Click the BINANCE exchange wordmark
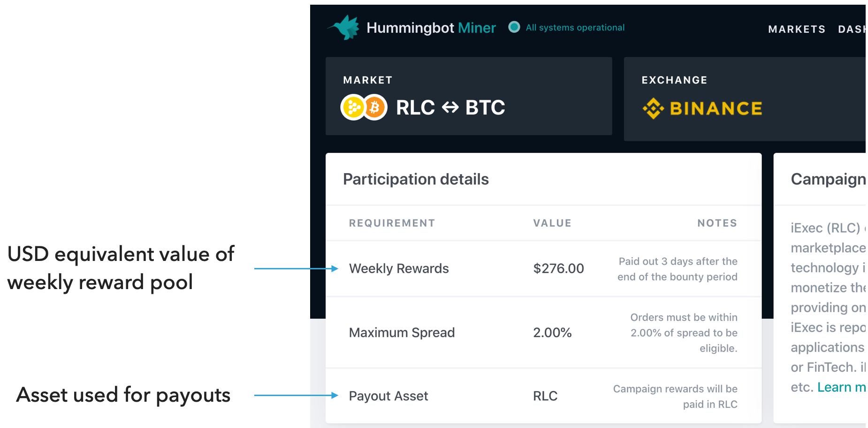868x428 pixels. 716,108
